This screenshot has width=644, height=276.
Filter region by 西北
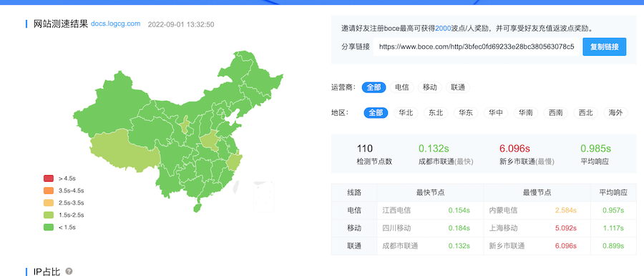tap(585, 113)
